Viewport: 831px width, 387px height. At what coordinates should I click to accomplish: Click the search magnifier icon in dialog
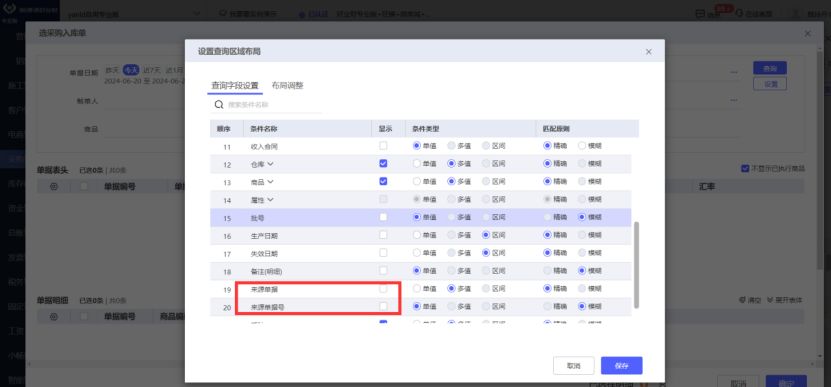point(218,104)
